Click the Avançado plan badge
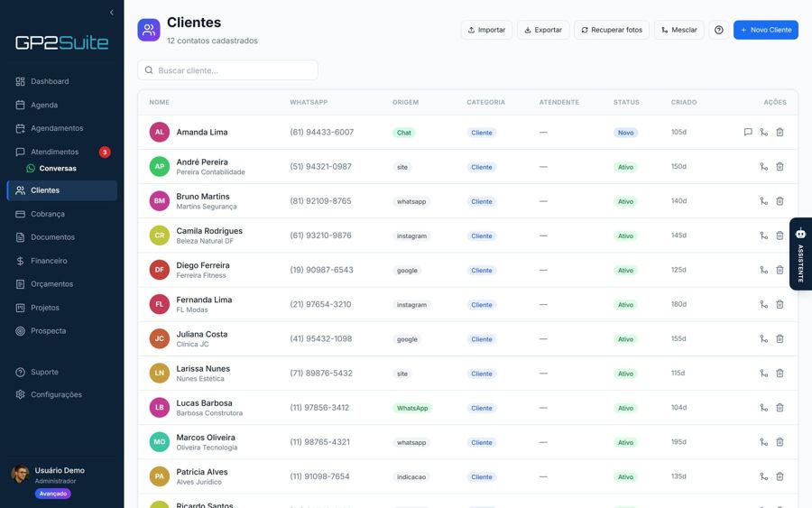The height and width of the screenshot is (508, 812). pos(53,494)
